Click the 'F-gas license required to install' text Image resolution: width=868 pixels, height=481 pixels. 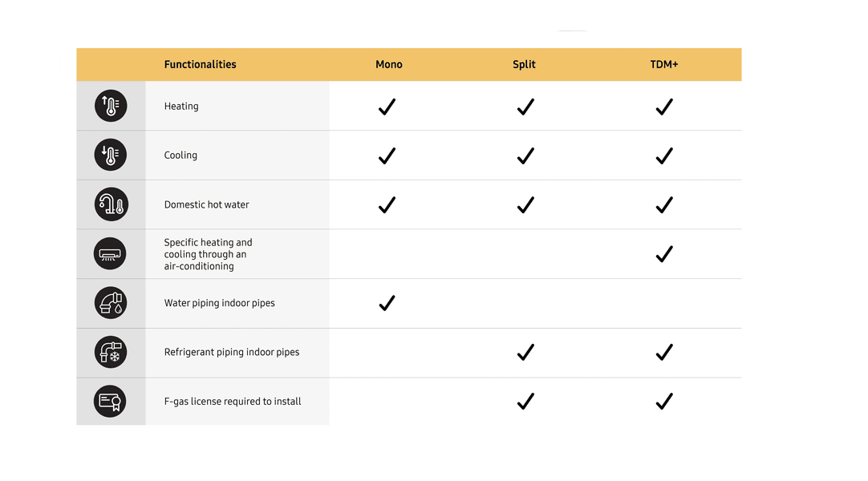pyautogui.click(x=233, y=401)
